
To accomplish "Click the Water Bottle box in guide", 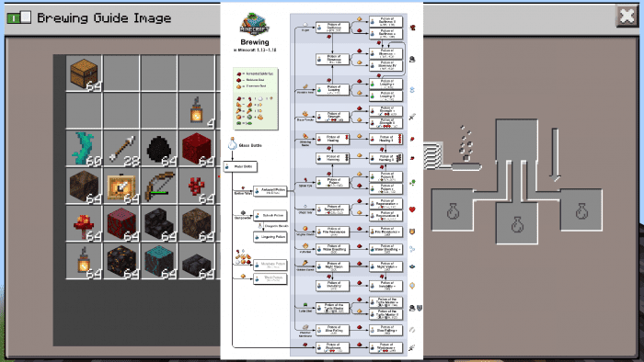I will click(240, 166).
